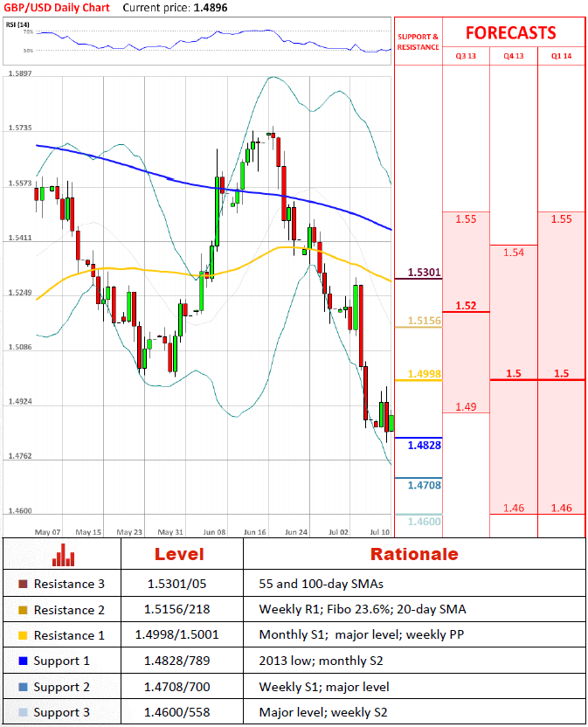Click the 1.5301 resistance level label
This screenshot has height=727, width=588.
(x=424, y=272)
